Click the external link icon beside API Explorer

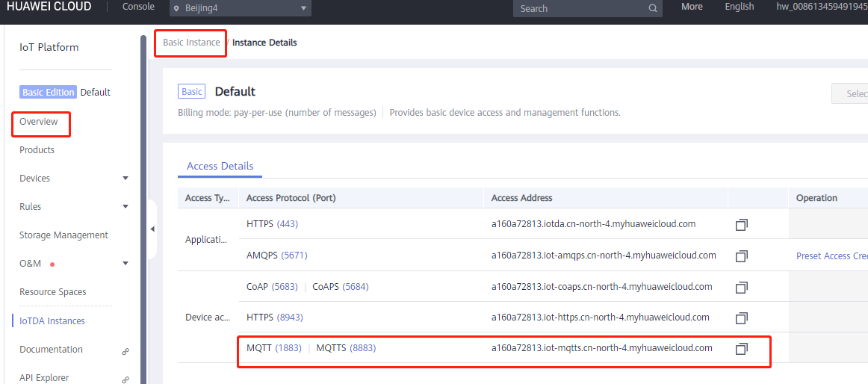(125, 380)
